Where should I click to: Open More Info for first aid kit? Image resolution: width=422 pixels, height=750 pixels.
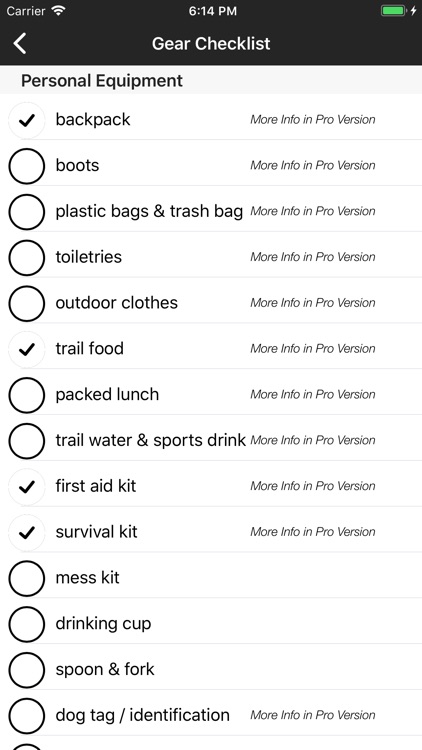coord(313,486)
